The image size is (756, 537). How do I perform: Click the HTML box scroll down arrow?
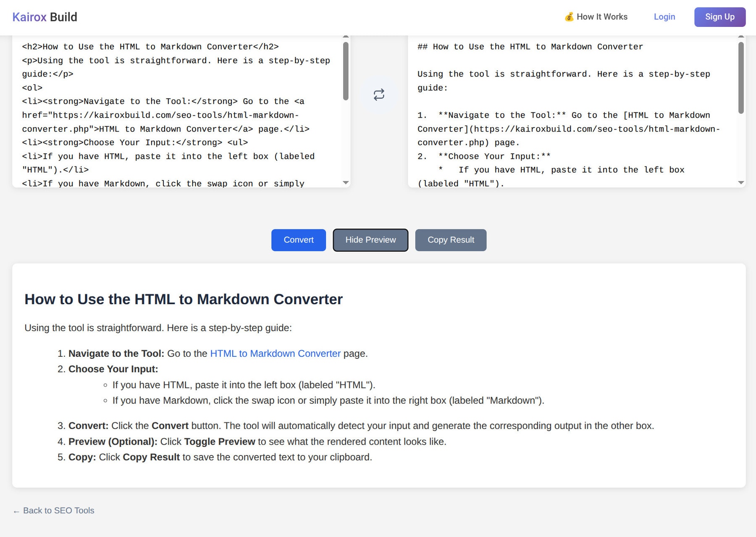point(346,183)
